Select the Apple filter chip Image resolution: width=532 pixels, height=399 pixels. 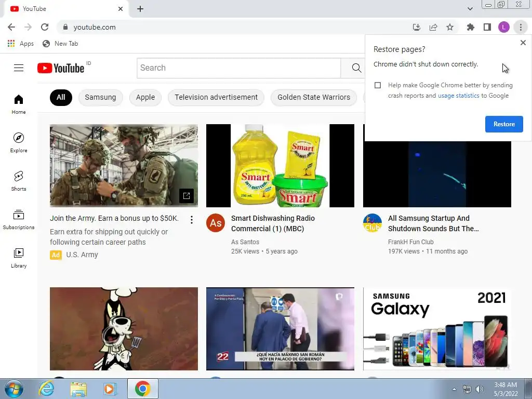click(145, 97)
